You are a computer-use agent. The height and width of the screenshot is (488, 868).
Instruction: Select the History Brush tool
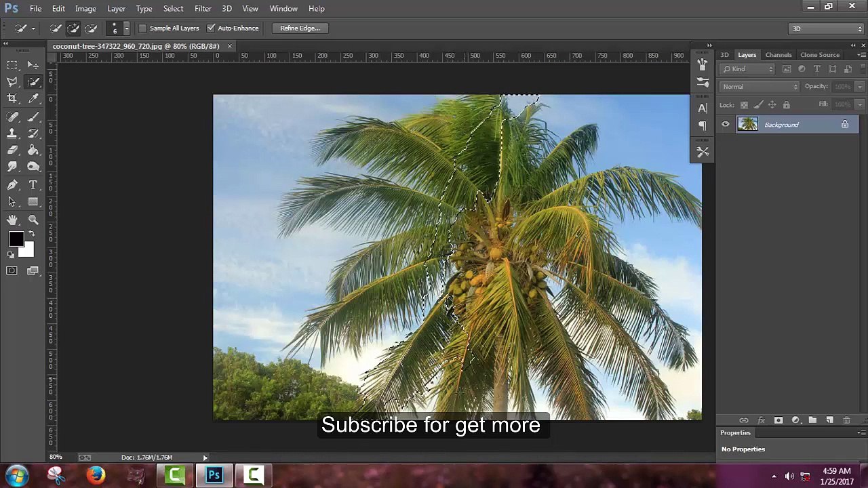coord(33,134)
